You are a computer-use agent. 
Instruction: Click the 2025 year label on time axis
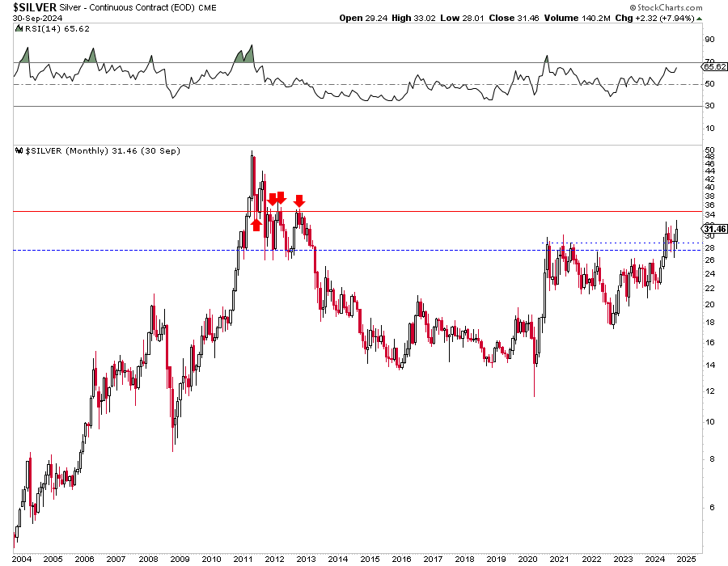point(686,559)
